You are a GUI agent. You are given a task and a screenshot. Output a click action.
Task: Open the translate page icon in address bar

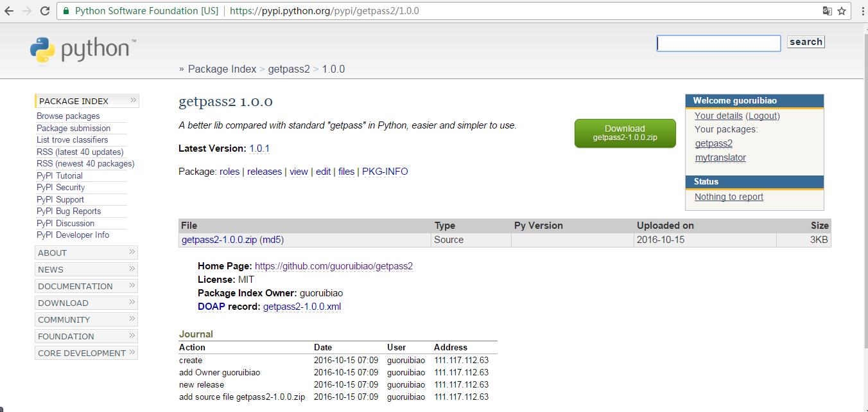tap(828, 11)
